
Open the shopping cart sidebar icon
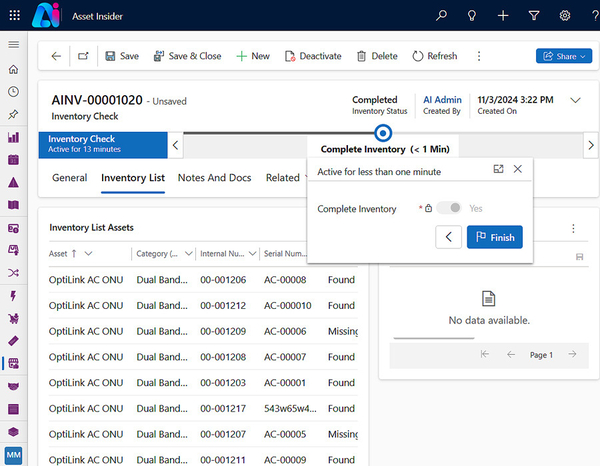click(13, 318)
